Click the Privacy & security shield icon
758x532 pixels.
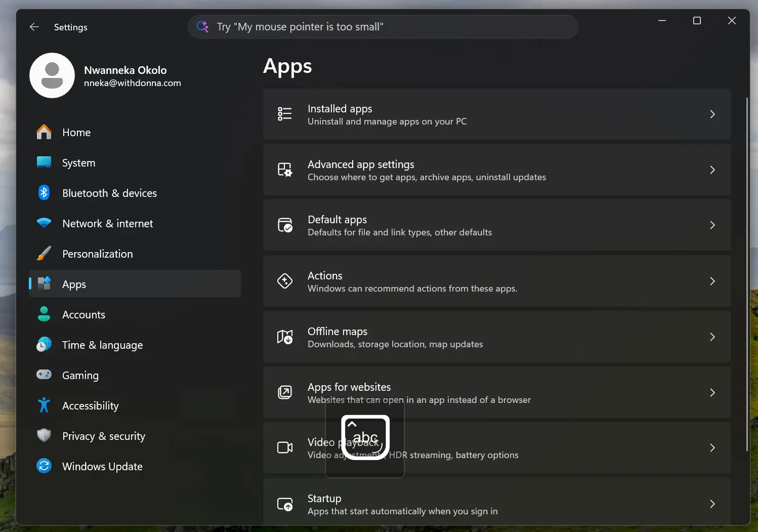click(x=44, y=435)
